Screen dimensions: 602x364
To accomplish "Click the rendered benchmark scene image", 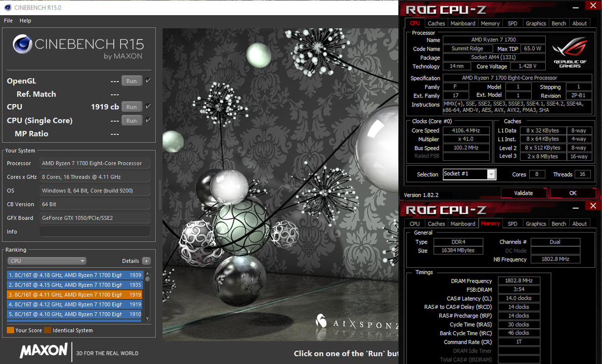I will [x=280, y=185].
